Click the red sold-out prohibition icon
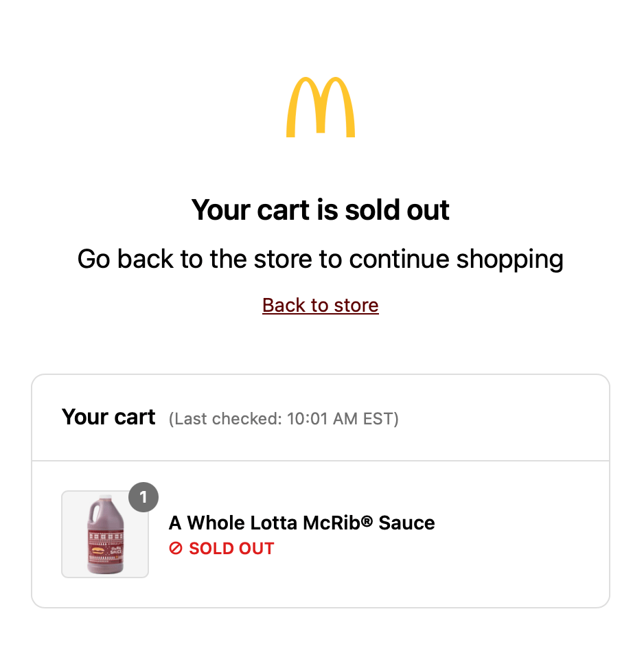 click(176, 548)
